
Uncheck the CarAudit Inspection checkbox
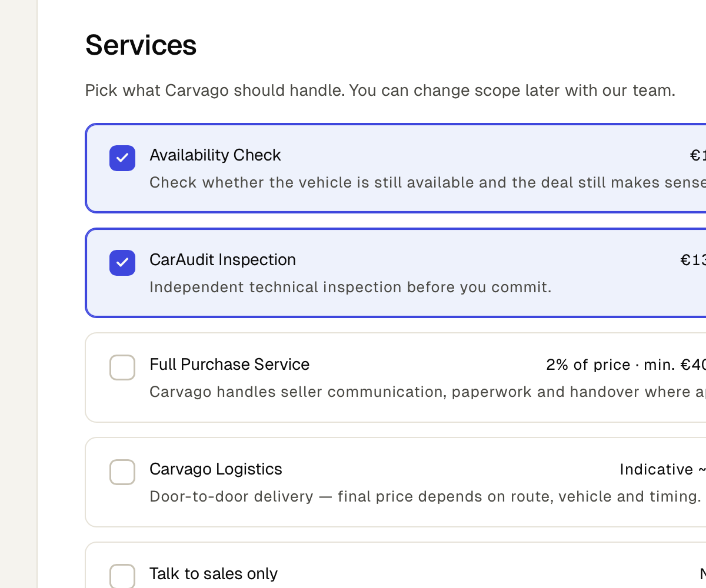pyautogui.click(x=122, y=263)
